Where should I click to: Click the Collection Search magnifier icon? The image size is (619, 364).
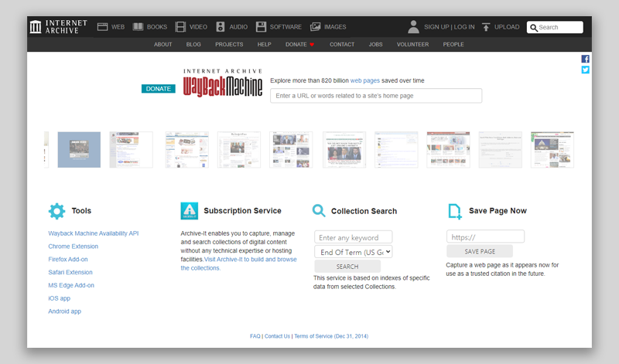(319, 210)
